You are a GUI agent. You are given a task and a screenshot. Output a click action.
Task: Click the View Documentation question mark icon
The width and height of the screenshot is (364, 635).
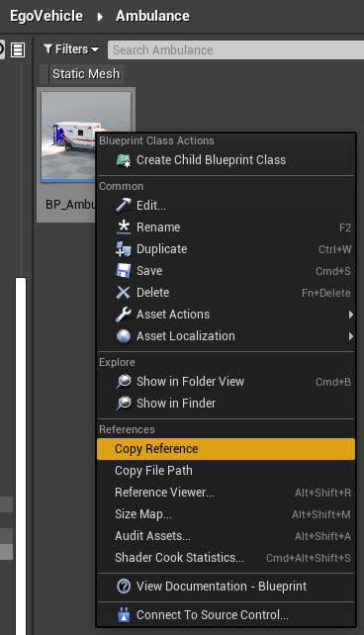(124, 587)
